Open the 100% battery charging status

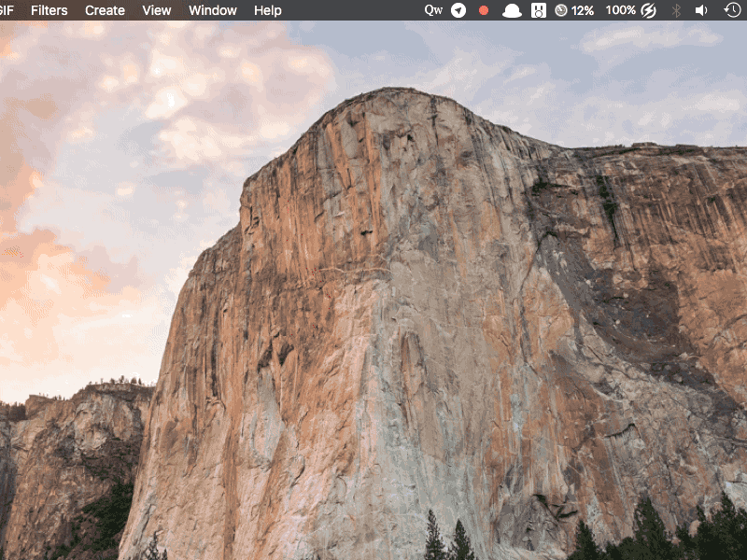point(631,10)
